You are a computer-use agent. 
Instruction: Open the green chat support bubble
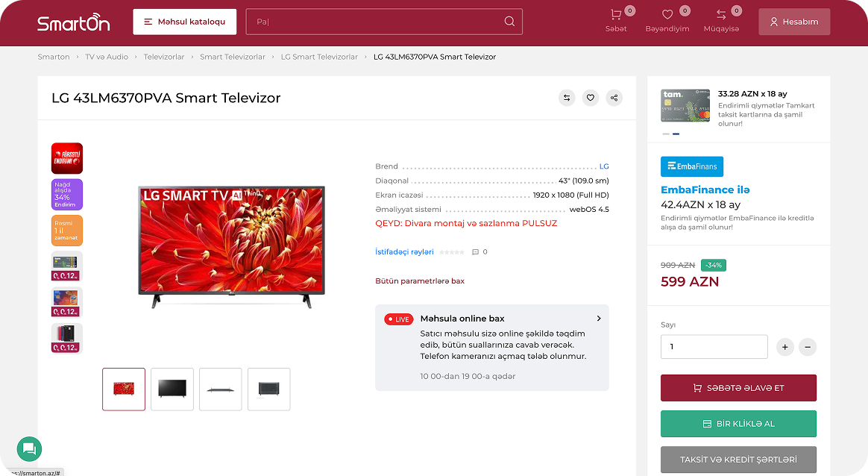(x=29, y=448)
